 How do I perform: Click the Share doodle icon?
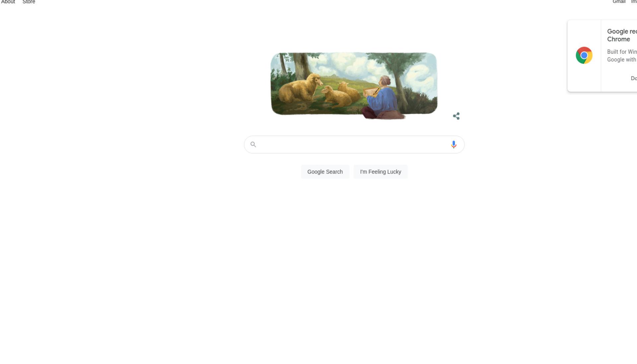[456, 116]
